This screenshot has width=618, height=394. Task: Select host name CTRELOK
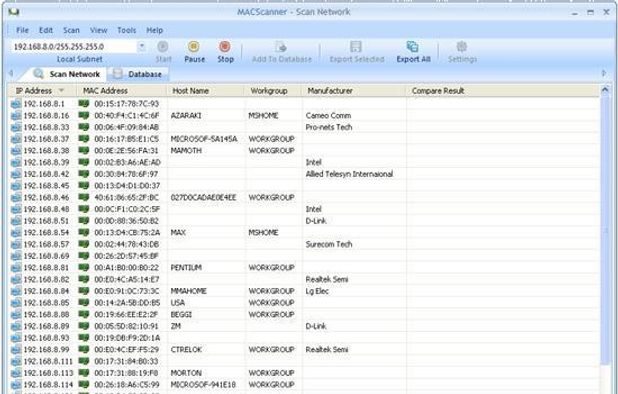(186, 349)
